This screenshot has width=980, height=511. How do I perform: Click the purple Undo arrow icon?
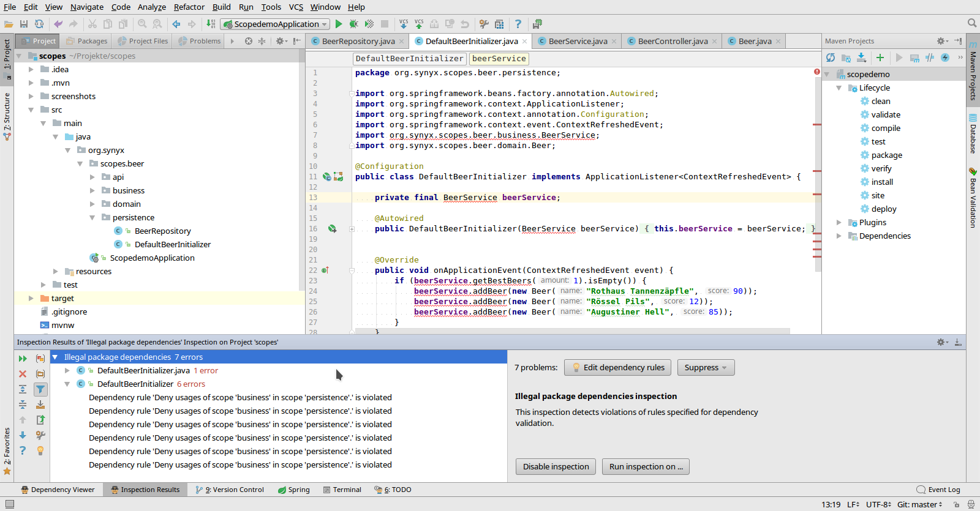tap(58, 24)
